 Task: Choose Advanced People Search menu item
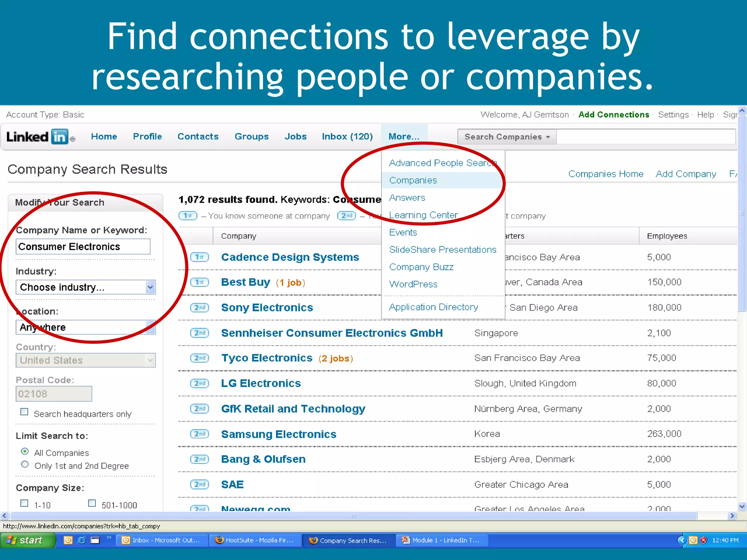443,163
